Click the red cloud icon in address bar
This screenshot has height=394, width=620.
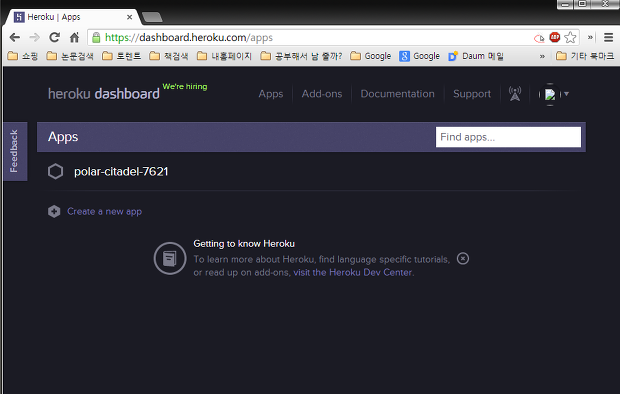click(539, 38)
